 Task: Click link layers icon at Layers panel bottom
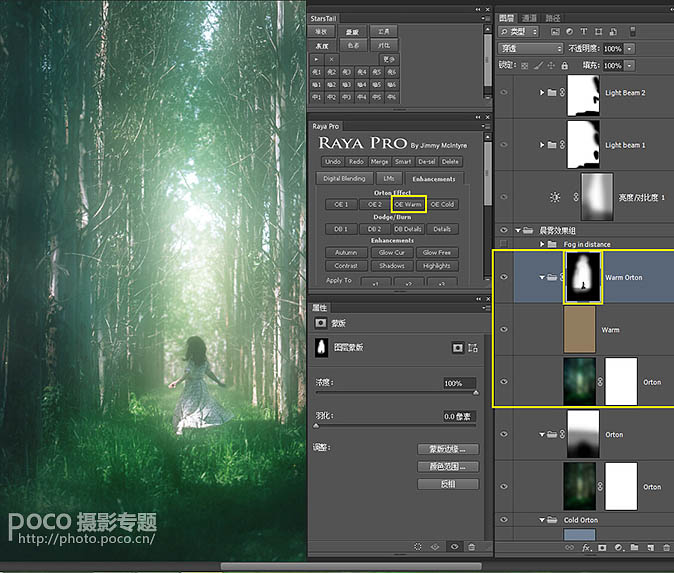pos(569,547)
